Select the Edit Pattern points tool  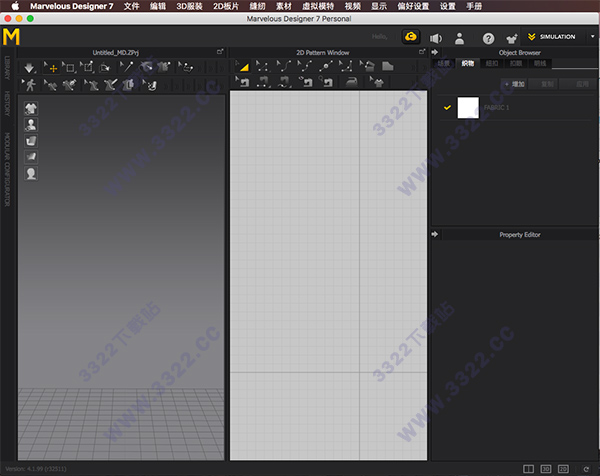(x=262, y=67)
